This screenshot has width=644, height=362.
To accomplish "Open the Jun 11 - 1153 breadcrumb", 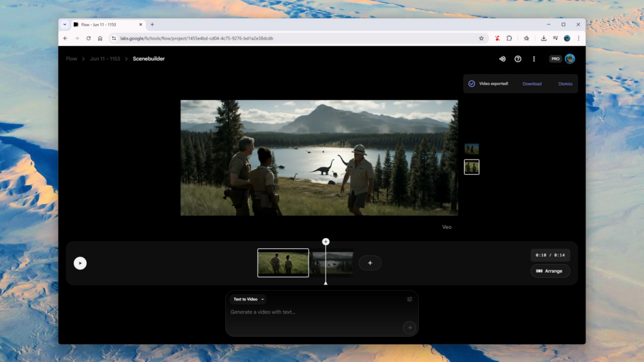I will tap(105, 58).
